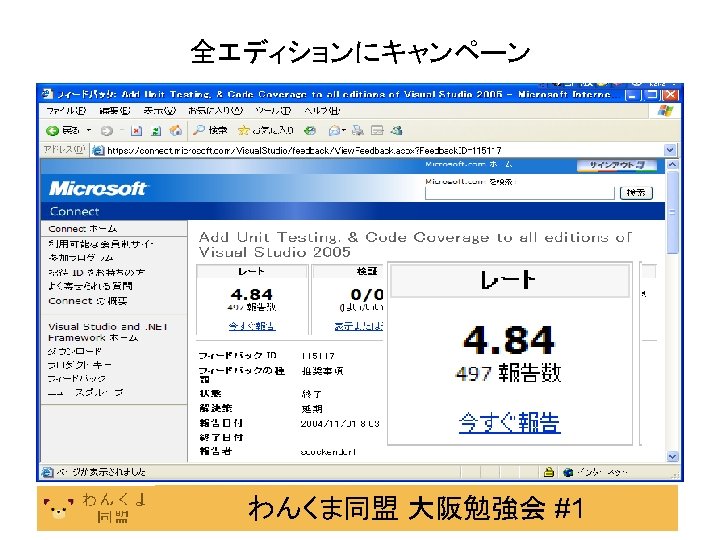Open the Connect ホーム sidebar link
This screenshot has width=720, height=540.
point(83,229)
